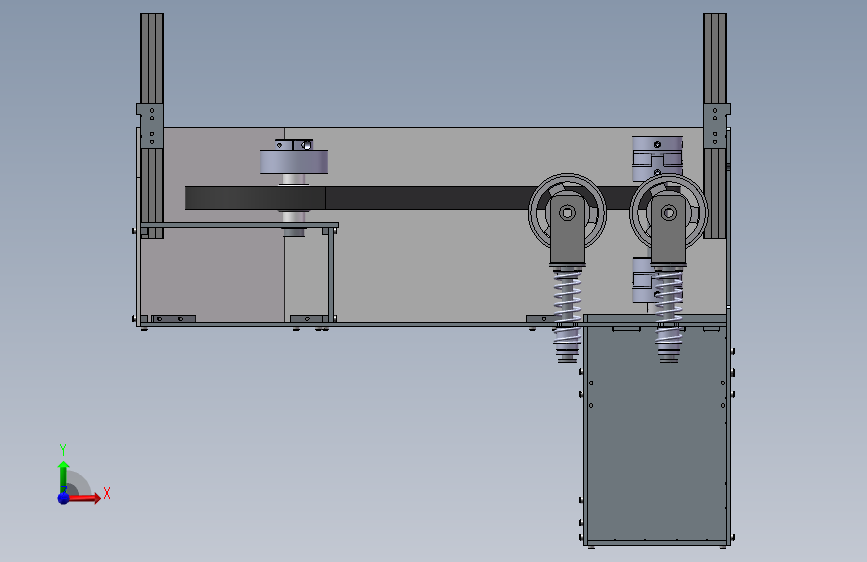Image resolution: width=867 pixels, height=562 pixels.
Task: Click the green Y axis arrow of triad
Action: 63,477
